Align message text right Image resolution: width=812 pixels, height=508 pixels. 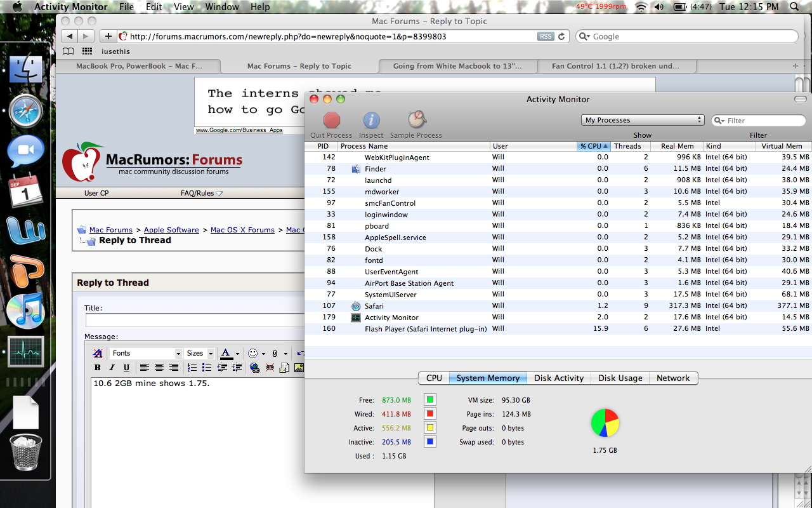tap(174, 368)
